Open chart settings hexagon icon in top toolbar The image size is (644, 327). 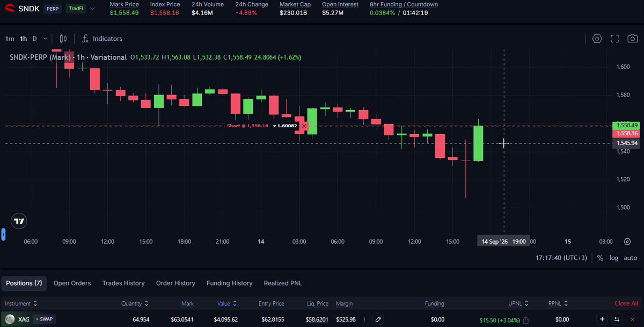[597, 39]
